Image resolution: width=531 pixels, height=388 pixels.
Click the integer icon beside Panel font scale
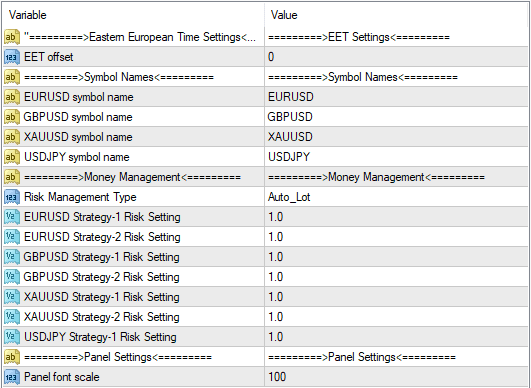(x=12, y=376)
